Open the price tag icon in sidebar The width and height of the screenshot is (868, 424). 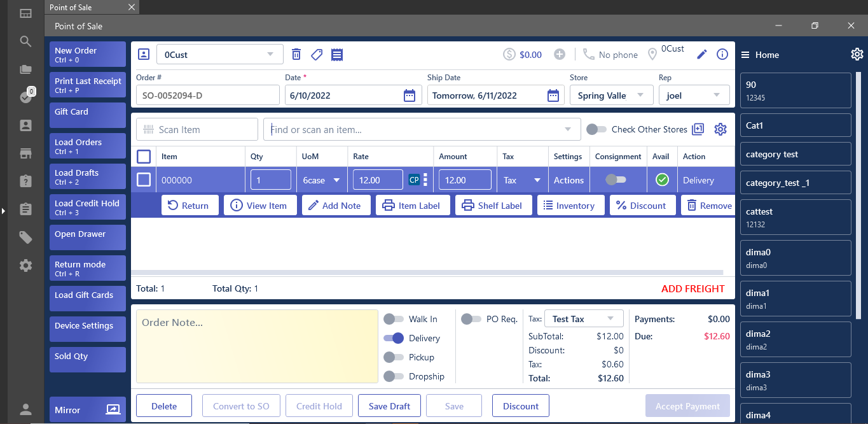click(x=25, y=237)
